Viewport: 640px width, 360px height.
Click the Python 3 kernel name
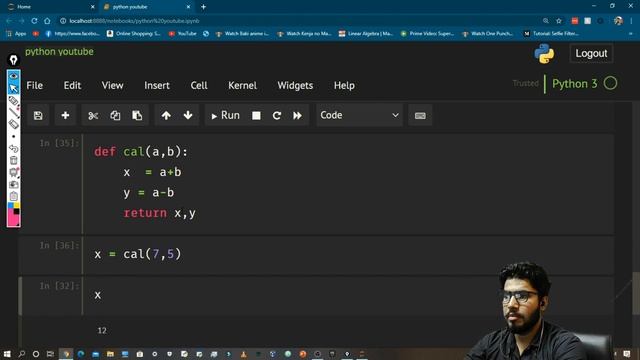(x=574, y=84)
